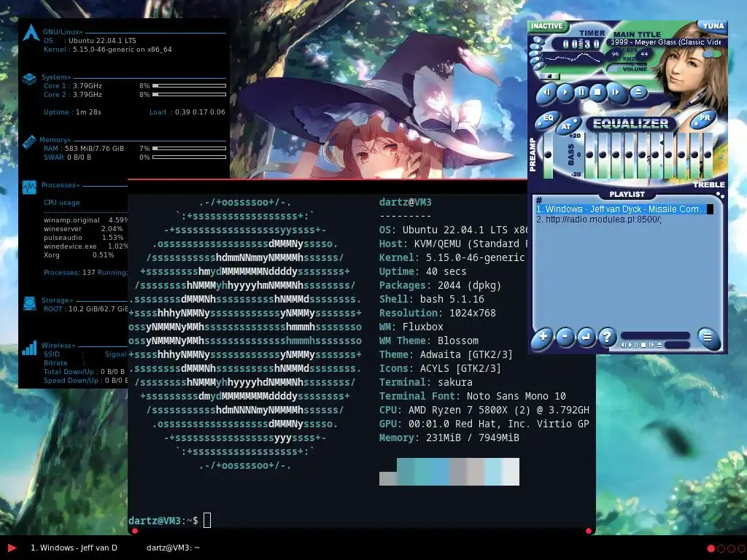Click Winamp's previous track button

[x=546, y=93]
